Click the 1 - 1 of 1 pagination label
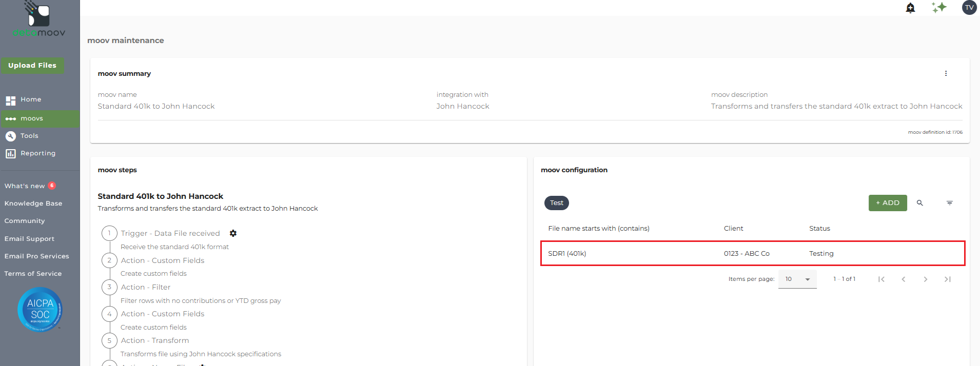Viewport: 980px width, 366px height. pos(845,279)
